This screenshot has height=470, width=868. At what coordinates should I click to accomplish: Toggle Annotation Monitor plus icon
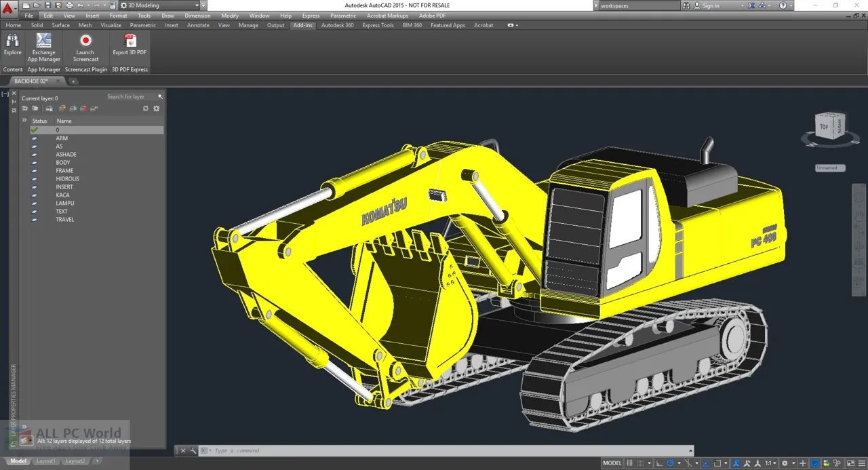pyautogui.click(x=802, y=463)
